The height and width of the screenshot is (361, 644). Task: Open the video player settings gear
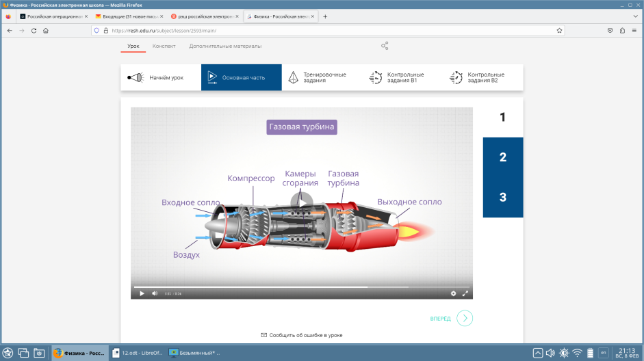click(x=453, y=293)
